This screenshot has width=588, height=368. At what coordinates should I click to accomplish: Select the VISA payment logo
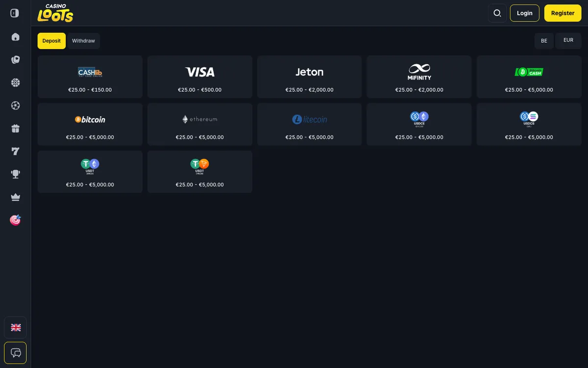(x=200, y=72)
